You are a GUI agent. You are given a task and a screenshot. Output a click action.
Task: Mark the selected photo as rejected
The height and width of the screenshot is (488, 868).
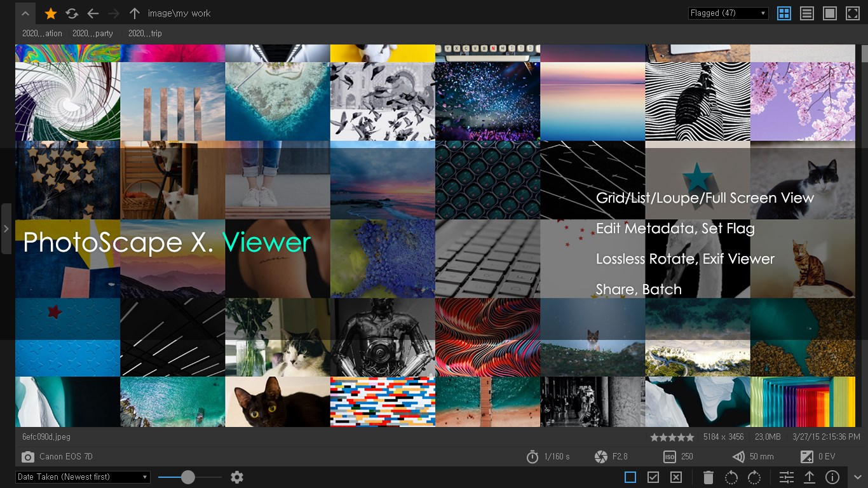pyautogui.click(x=676, y=477)
